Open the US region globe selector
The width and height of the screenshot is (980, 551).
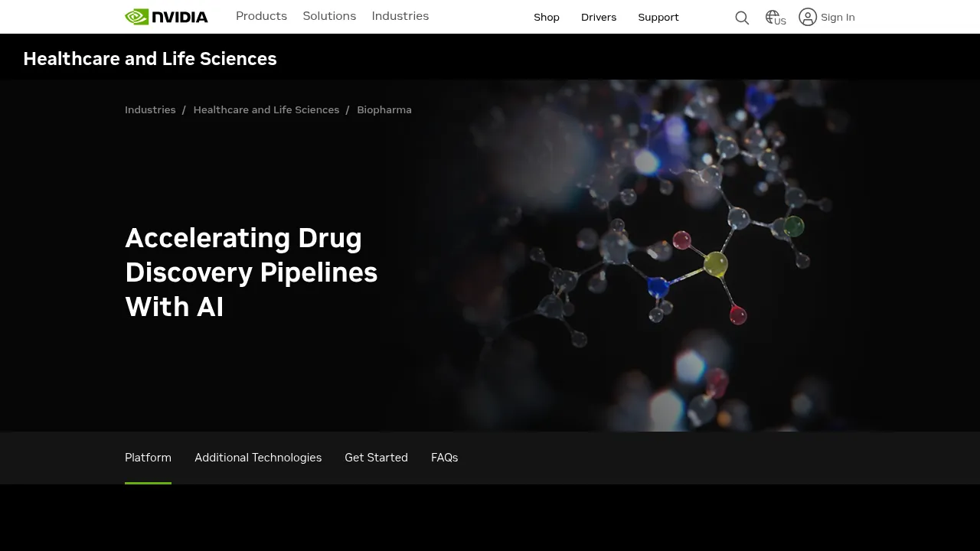pyautogui.click(x=776, y=18)
